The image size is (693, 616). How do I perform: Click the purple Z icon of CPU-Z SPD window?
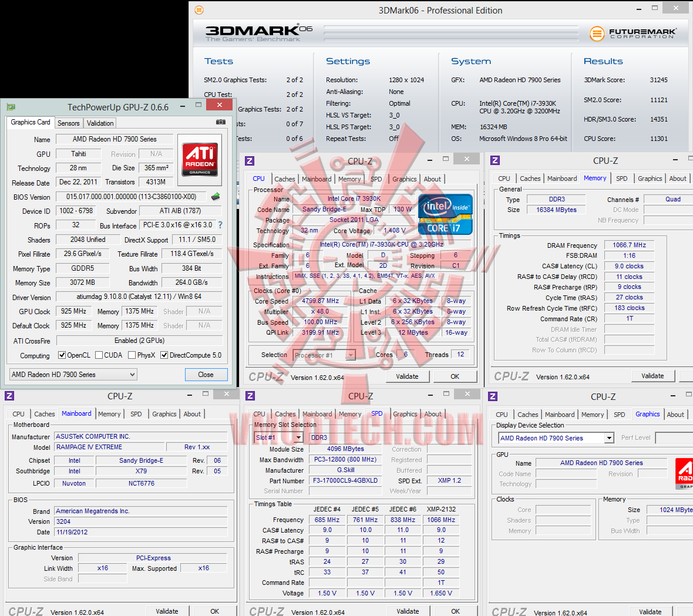click(250, 396)
